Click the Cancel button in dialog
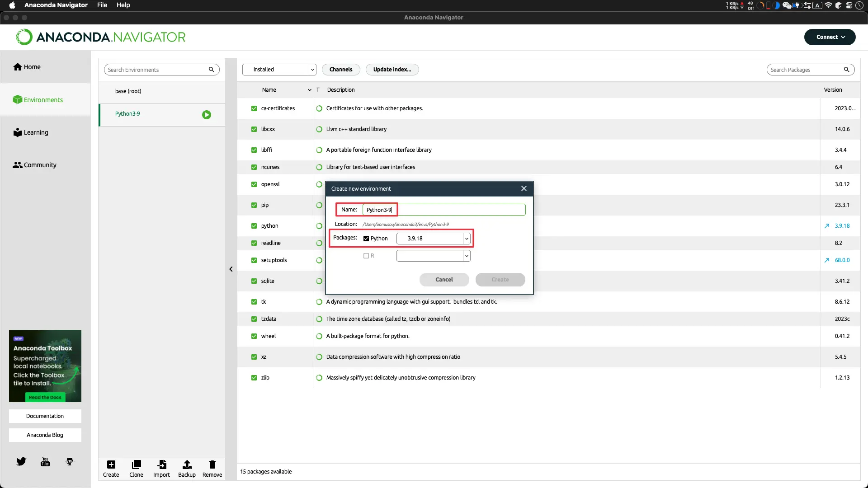Viewport: 868px width, 488px height. (x=443, y=279)
